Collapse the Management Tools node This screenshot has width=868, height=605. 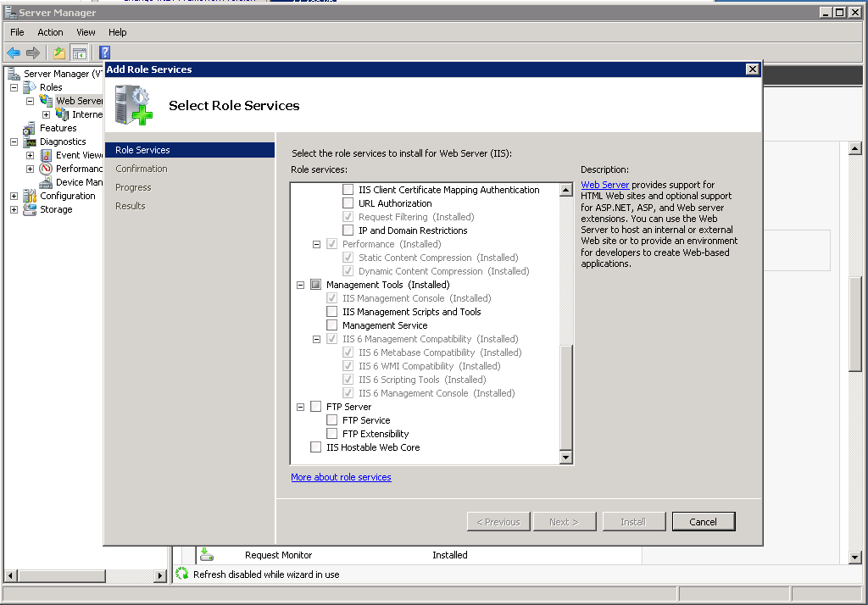[x=301, y=285]
